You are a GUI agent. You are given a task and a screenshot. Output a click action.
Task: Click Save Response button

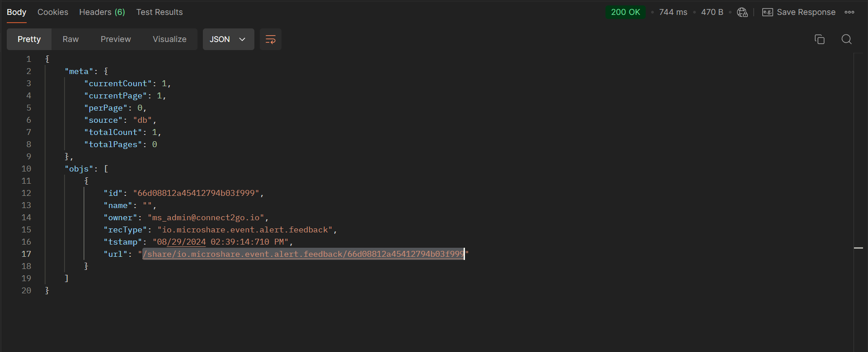tap(806, 12)
